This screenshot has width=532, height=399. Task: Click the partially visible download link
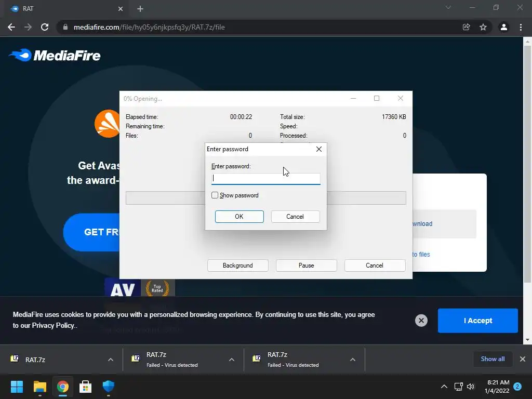click(422, 224)
